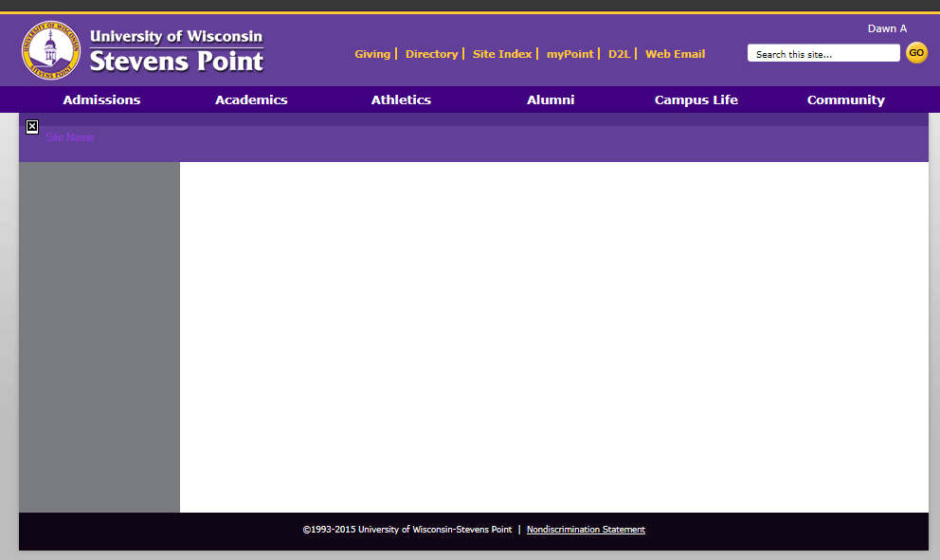Log into myPoint
This screenshot has width=940, height=560.
[x=569, y=54]
